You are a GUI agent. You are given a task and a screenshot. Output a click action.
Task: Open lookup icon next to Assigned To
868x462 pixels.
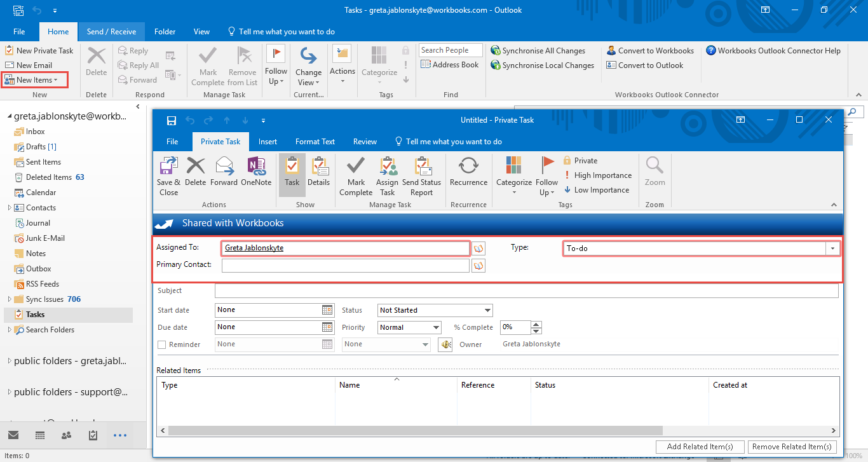pyautogui.click(x=478, y=248)
